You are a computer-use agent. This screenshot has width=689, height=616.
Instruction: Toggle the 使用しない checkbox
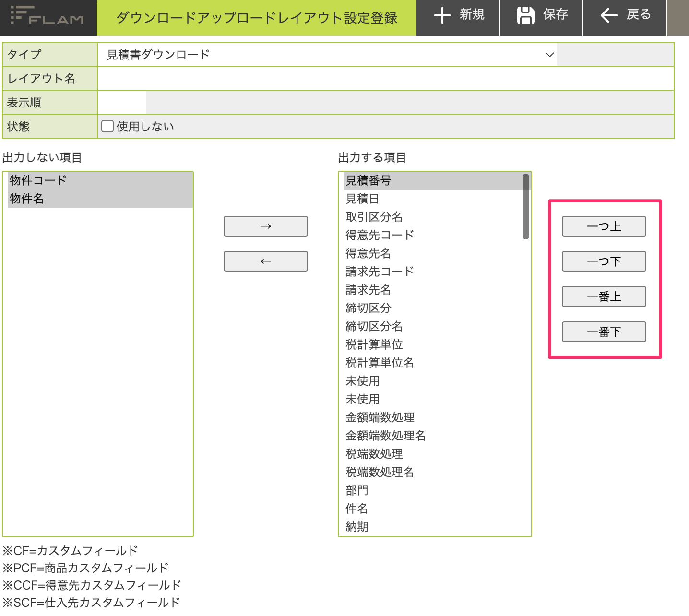(x=107, y=126)
